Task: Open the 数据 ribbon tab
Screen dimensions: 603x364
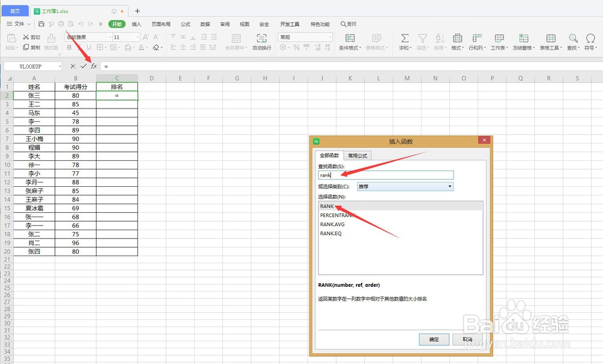Action: pos(205,24)
